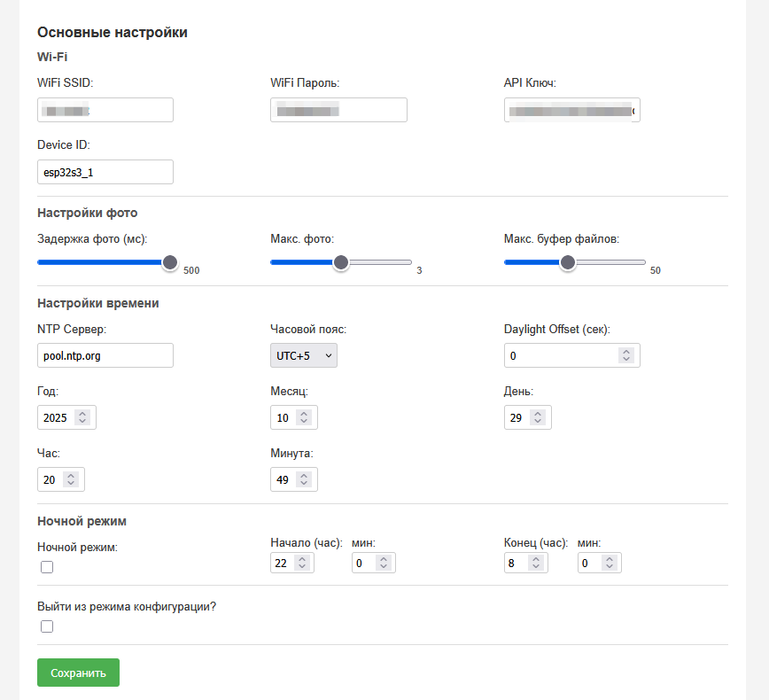Click the Час spinner arrows

pos(71,479)
